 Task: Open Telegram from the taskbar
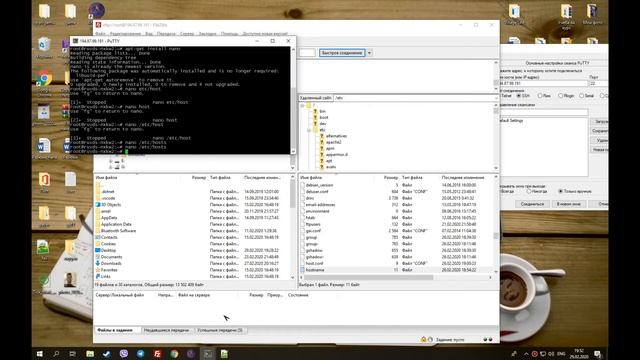pyautogui.click(x=140, y=354)
